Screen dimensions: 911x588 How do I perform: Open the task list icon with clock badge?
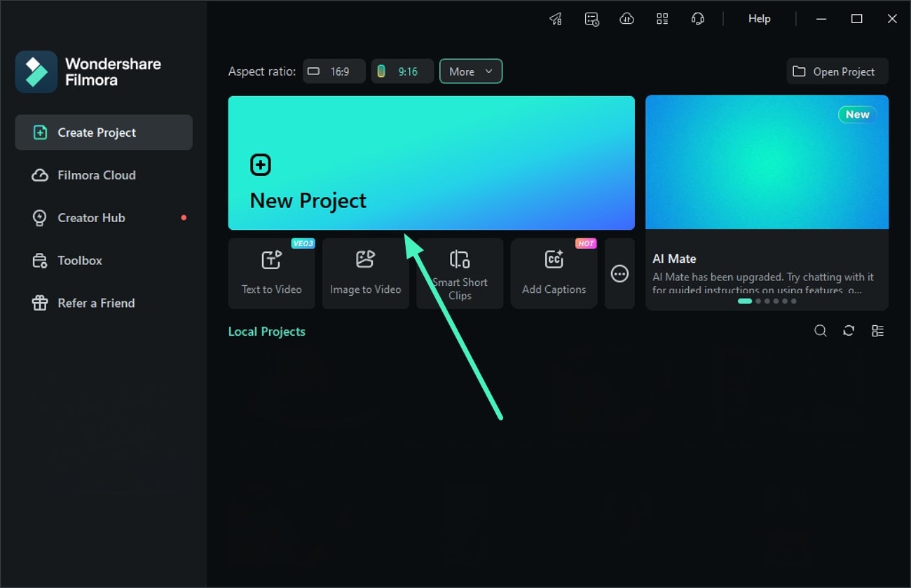tap(591, 19)
